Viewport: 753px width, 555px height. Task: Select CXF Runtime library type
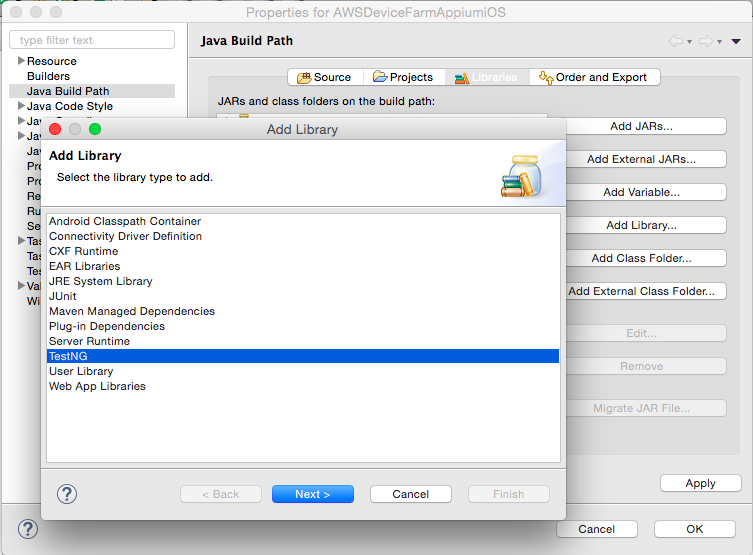point(303,251)
